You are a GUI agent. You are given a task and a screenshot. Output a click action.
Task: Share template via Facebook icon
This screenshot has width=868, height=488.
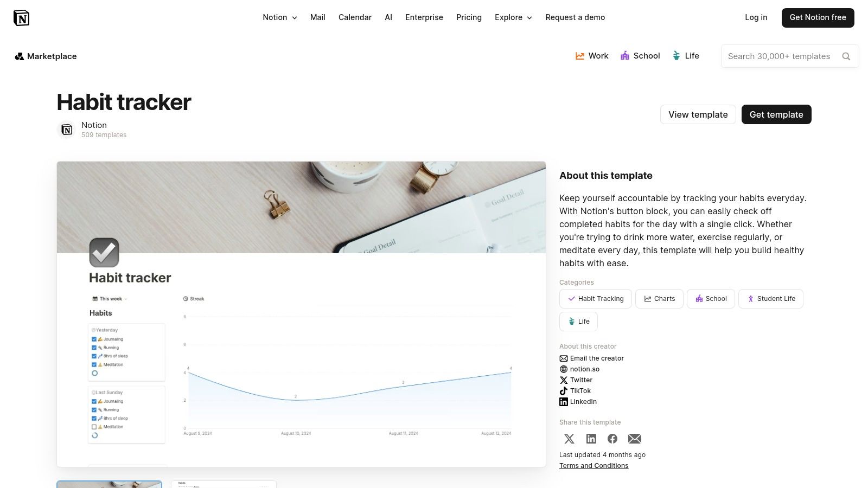click(612, 439)
